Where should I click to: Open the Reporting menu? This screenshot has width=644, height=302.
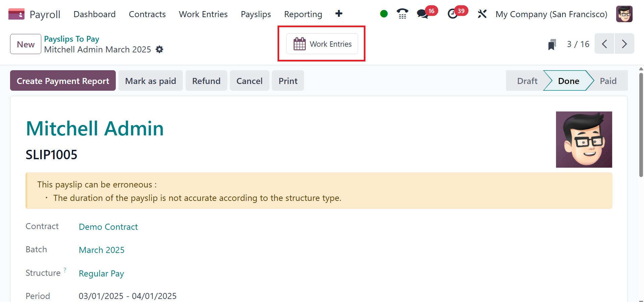[303, 14]
